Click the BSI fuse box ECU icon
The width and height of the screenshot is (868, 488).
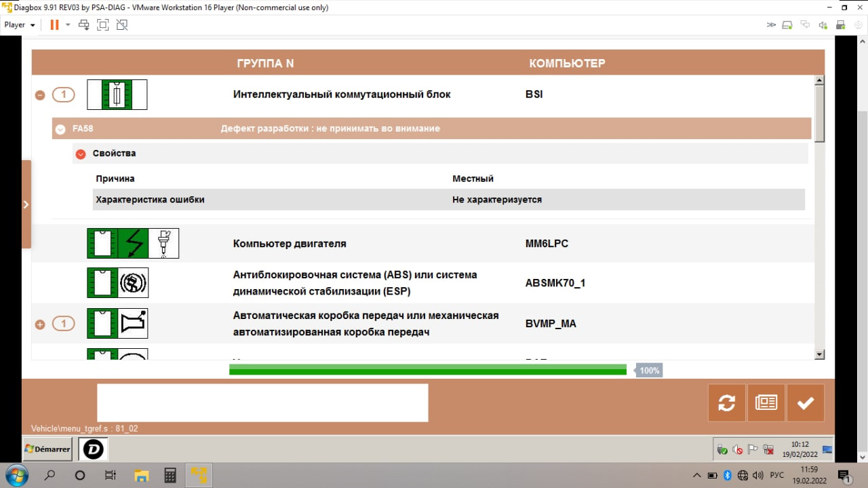[117, 95]
